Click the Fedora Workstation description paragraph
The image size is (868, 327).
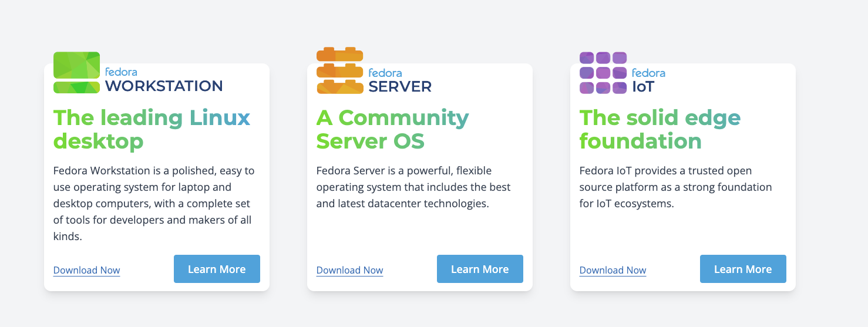[154, 204]
